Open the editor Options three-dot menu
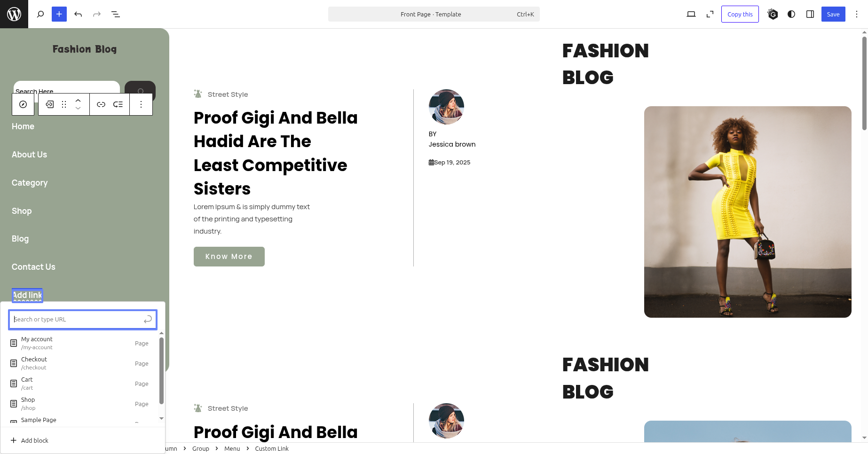Image resolution: width=868 pixels, height=454 pixels. (857, 14)
